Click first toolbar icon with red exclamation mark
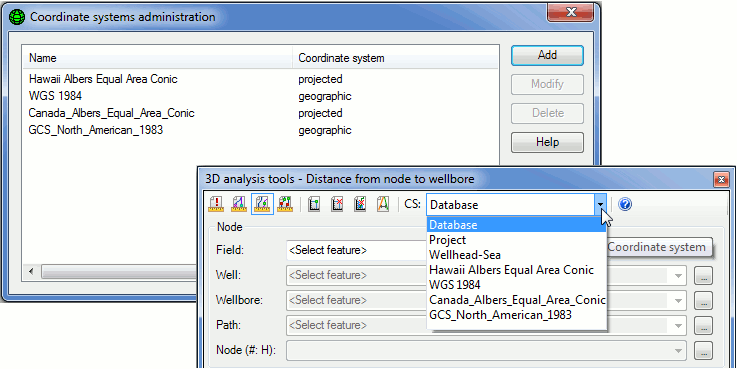Image resolution: width=737 pixels, height=369 pixels. coord(216,204)
